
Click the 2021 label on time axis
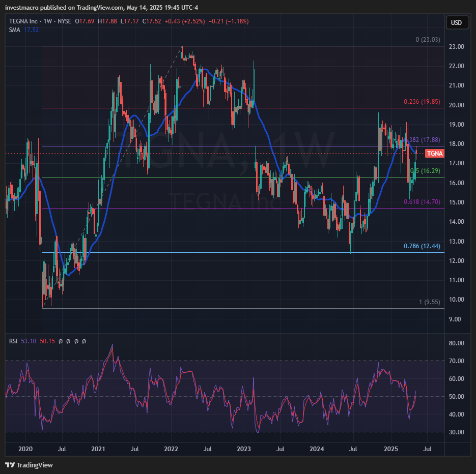point(98,449)
